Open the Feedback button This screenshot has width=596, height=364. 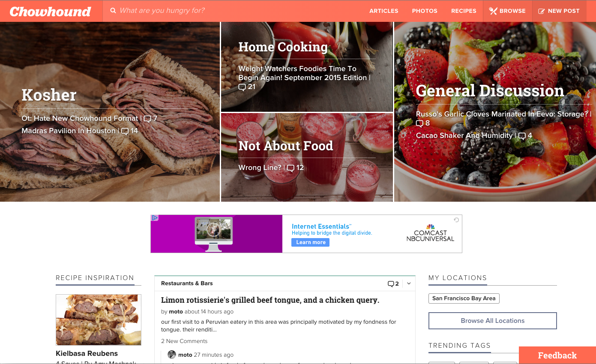557,355
